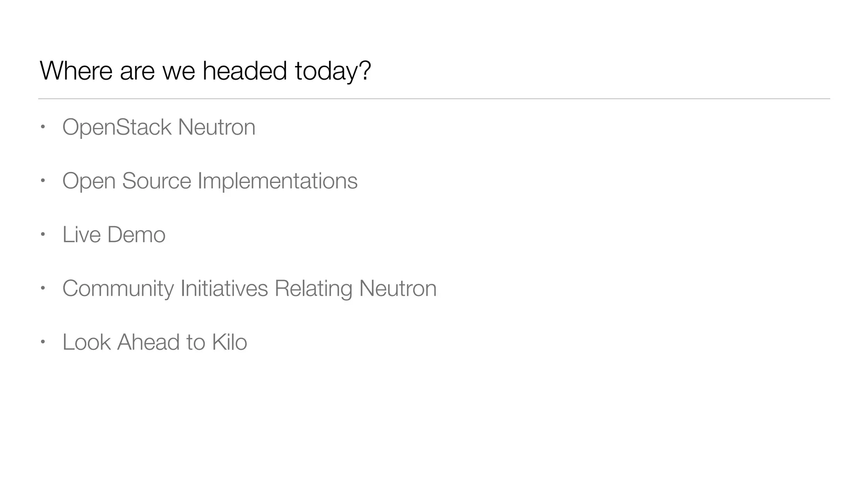
Task: Click the word 'Community' in fourth bullet
Action: [x=118, y=288]
